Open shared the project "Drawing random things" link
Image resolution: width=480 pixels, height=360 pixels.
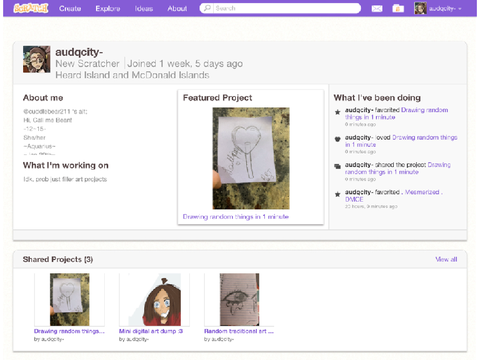tap(398, 168)
